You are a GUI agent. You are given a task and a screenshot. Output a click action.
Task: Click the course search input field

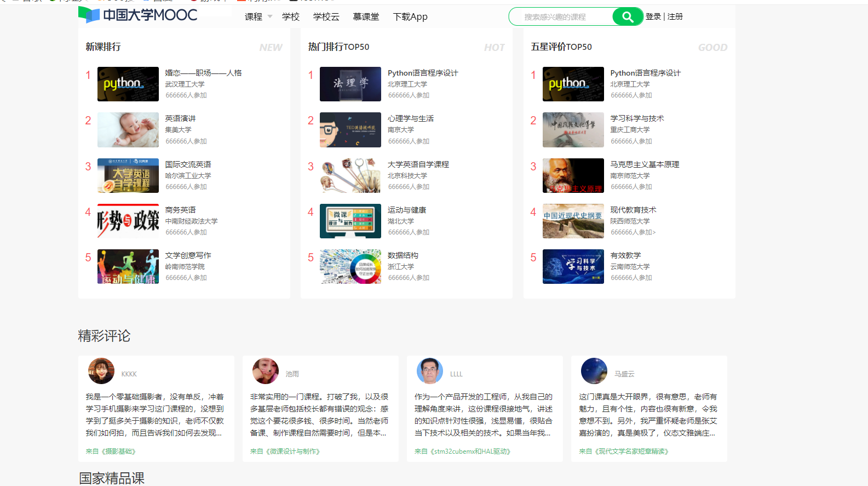point(561,17)
